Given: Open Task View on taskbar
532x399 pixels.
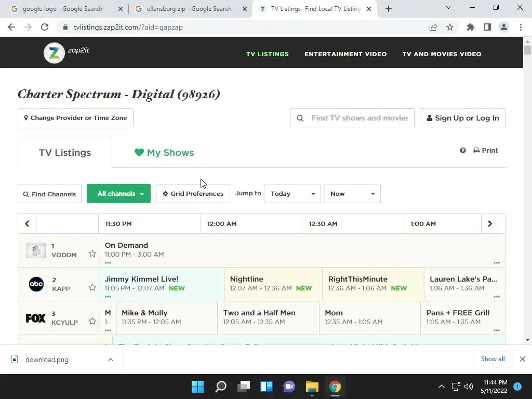Looking at the screenshot, I should click(x=244, y=387).
